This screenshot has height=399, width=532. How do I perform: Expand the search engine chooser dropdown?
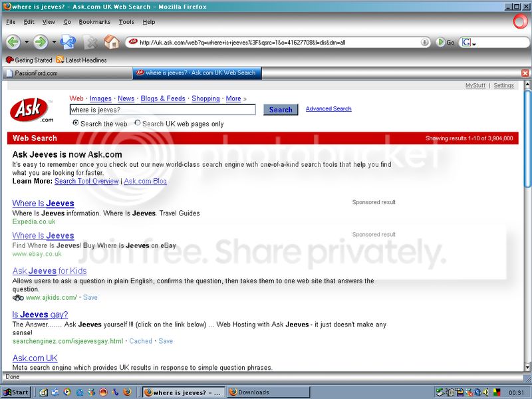pyautogui.click(x=469, y=43)
